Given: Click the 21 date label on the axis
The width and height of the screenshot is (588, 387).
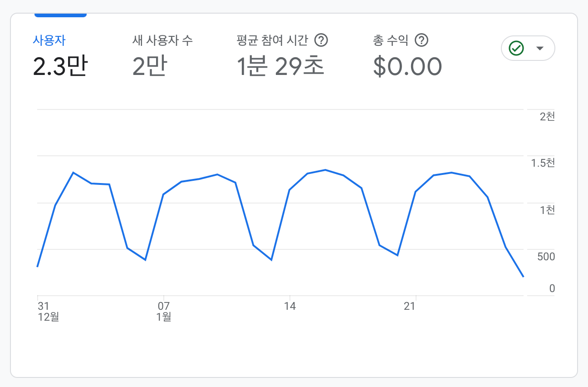Looking at the screenshot, I should click(410, 306).
